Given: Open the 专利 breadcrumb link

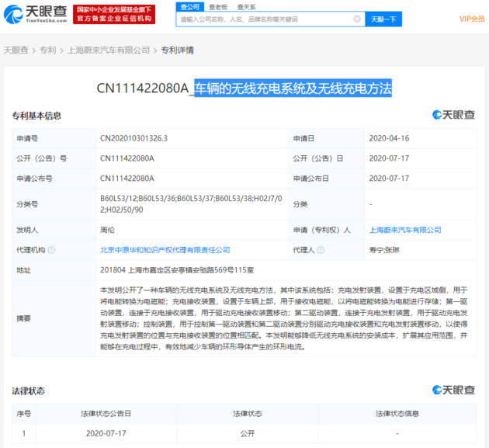Looking at the screenshot, I should (47, 50).
